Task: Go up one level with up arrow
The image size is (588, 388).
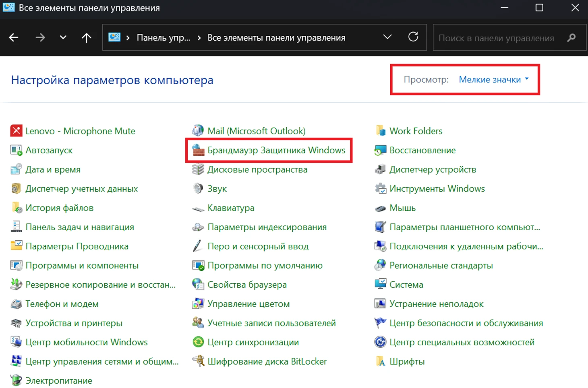Action: [x=87, y=38]
